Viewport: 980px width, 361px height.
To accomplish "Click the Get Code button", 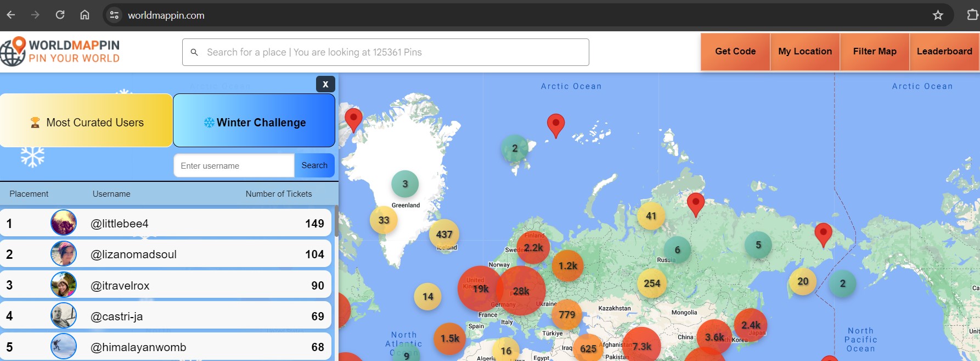I will [735, 51].
